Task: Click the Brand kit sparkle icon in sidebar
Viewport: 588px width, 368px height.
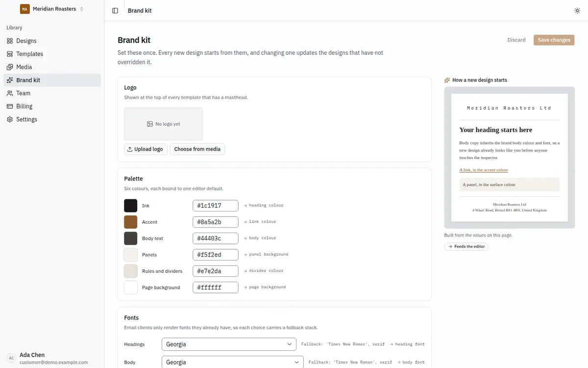Action: point(10,80)
